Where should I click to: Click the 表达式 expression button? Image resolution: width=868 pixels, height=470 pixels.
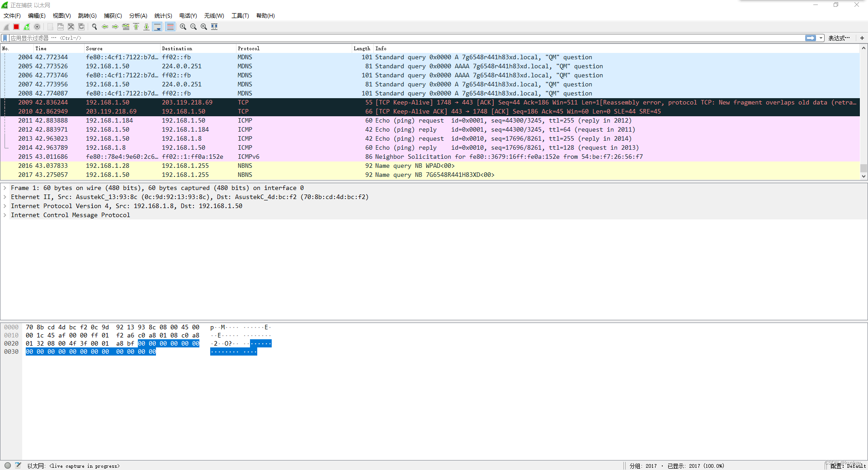839,38
